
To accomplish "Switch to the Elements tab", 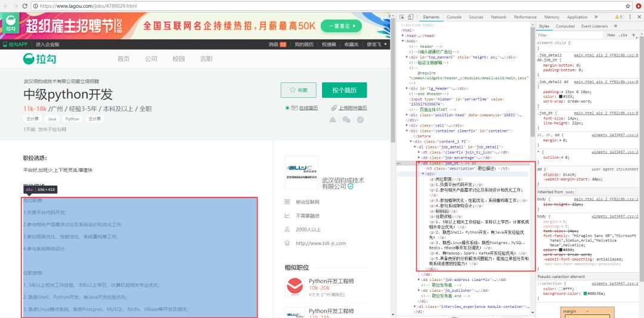I will 431,17.
